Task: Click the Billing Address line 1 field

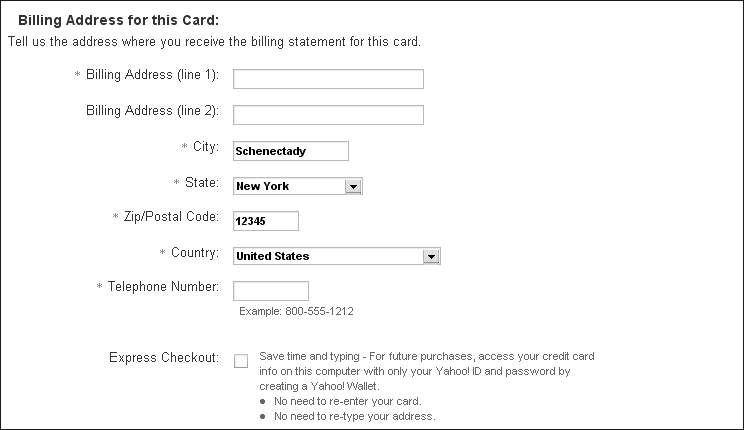Action: tap(328, 79)
